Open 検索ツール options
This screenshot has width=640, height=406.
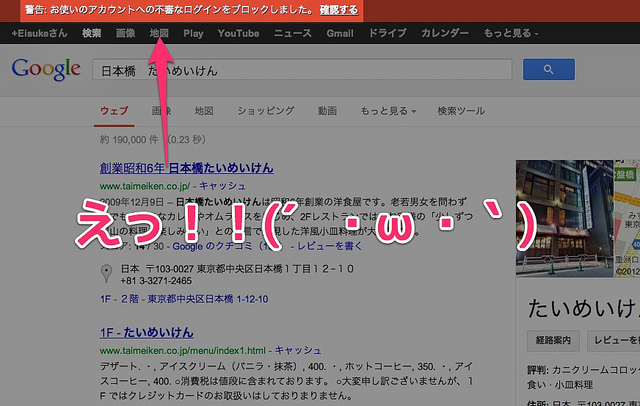(461, 111)
